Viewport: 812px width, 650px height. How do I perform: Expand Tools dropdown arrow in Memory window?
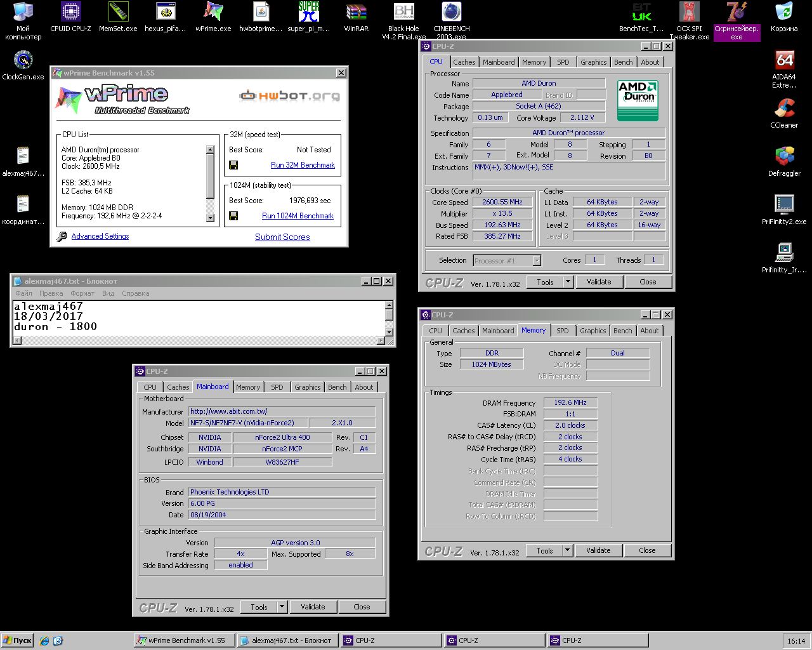567,550
